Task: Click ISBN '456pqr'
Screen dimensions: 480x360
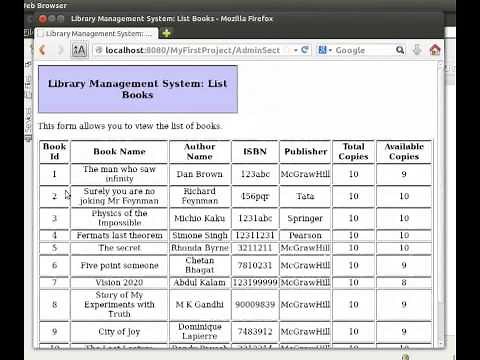Action: tap(255, 196)
